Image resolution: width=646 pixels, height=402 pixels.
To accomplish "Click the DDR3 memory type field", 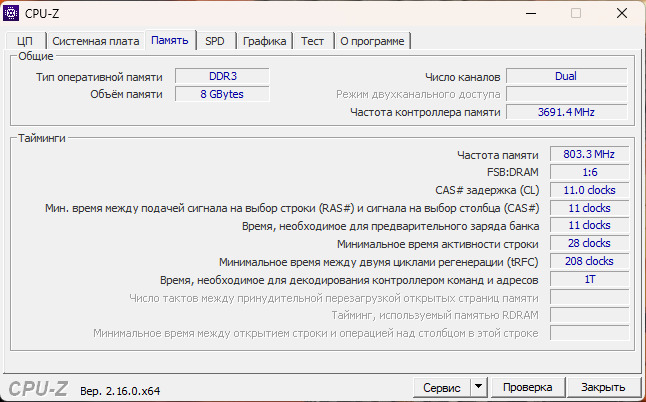I will [x=221, y=76].
